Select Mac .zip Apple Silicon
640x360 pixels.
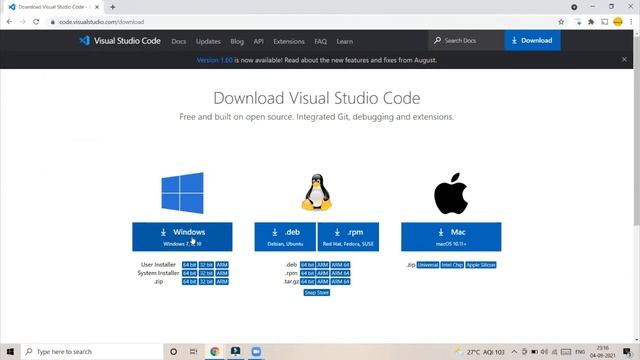[x=481, y=265]
